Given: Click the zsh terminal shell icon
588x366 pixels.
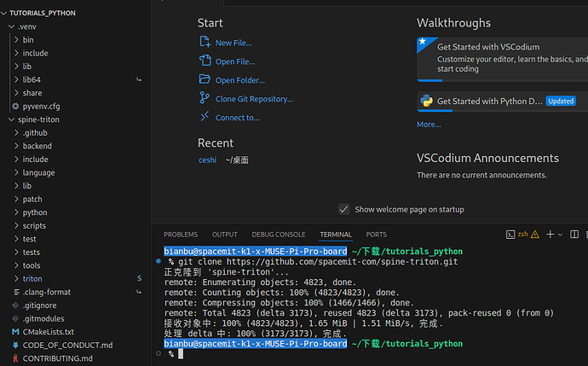Looking at the screenshot, I should pyautogui.click(x=510, y=235).
